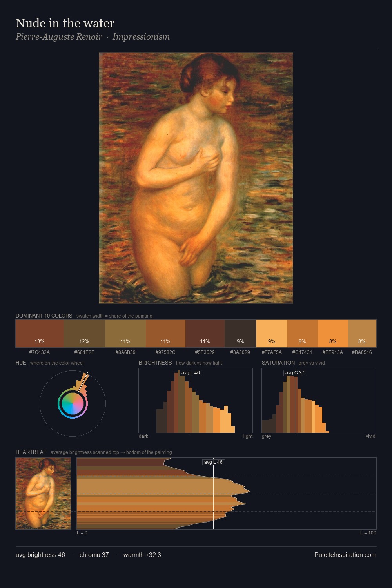This screenshot has height=588, width=392.
Task: Click 'avg brightness 46' in footer
Action: 40,555
